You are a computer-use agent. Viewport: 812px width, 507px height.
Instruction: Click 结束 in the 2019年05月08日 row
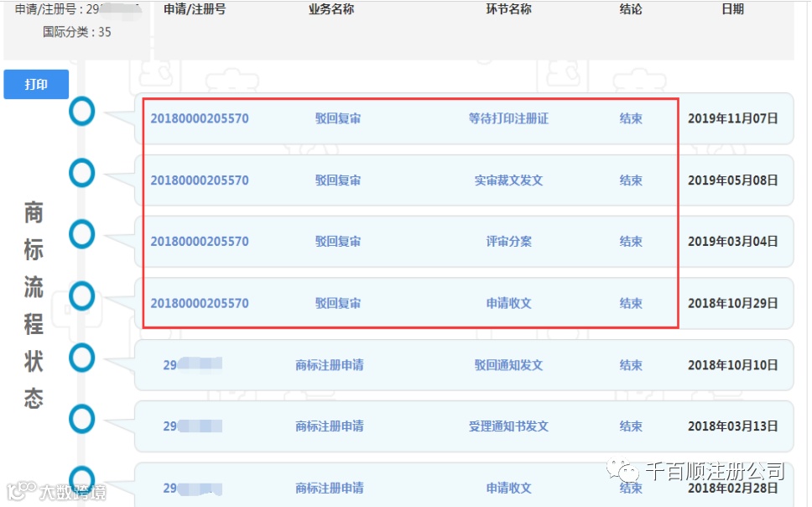(631, 180)
